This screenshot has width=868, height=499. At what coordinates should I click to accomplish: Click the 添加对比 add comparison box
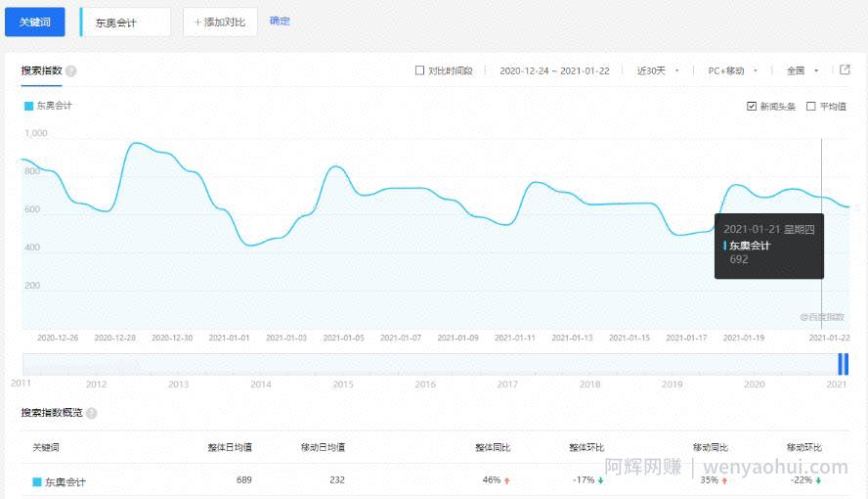220,23
